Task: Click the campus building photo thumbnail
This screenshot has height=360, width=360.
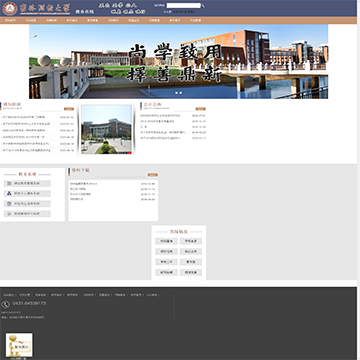Action: 106,129
